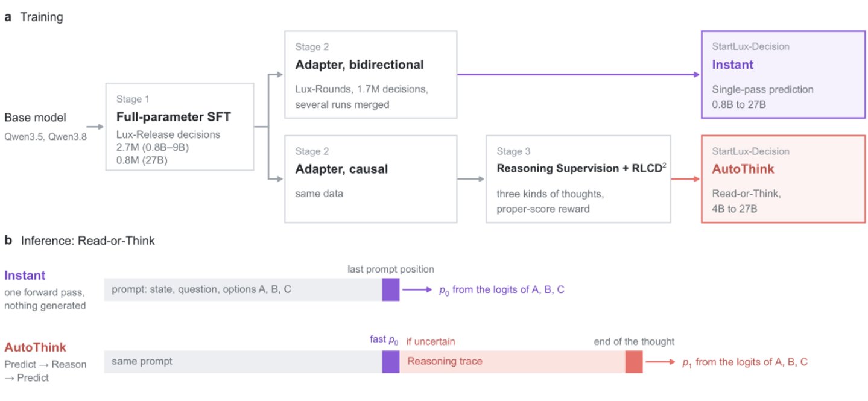This screenshot has height=401, width=868.
Task: Click the red arrow before p1 logits text
Action: pyautogui.click(x=661, y=362)
